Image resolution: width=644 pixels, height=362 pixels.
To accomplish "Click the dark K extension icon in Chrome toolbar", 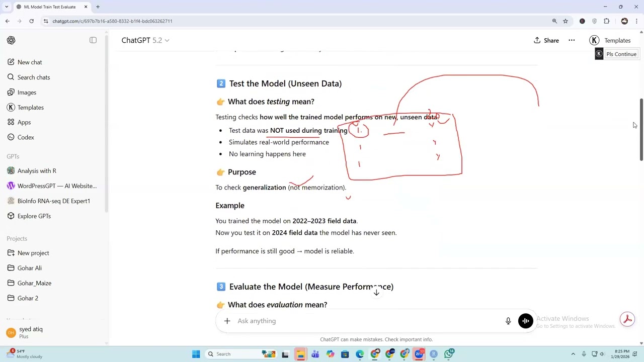I will (x=582, y=21).
